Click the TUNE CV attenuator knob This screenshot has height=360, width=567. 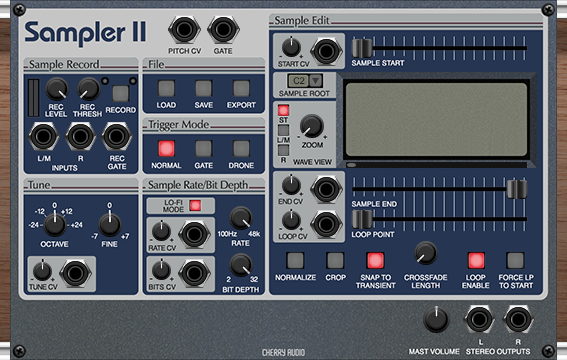tap(42, 271)
